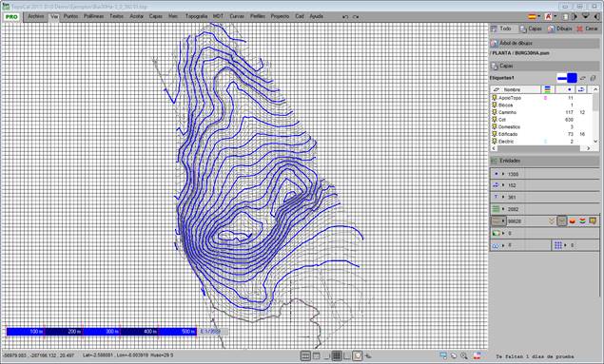Viewport: 604px width, 364px height.
Task: Toggle the Caminho layer bulb
Action: click(x=495, y=112)
